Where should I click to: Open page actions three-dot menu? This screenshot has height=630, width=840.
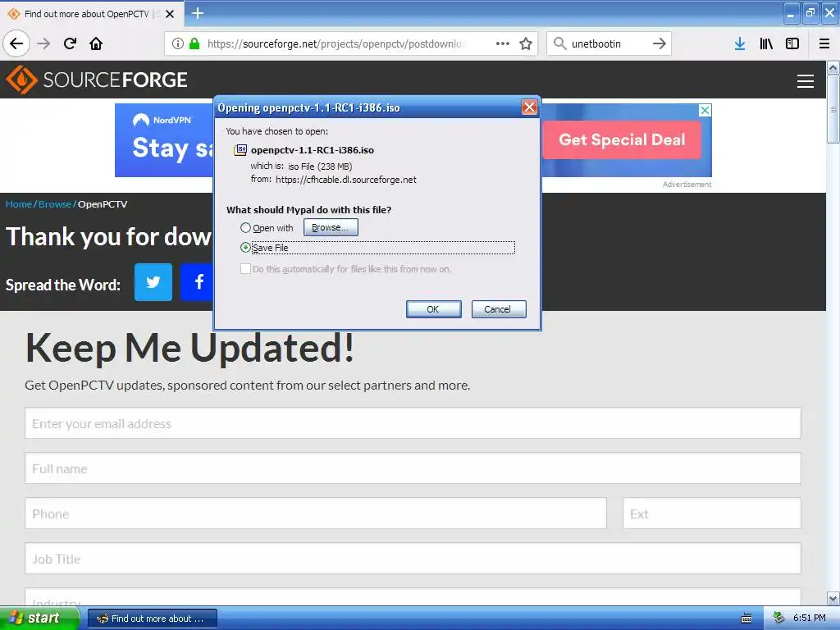click(x=503, y=43)
